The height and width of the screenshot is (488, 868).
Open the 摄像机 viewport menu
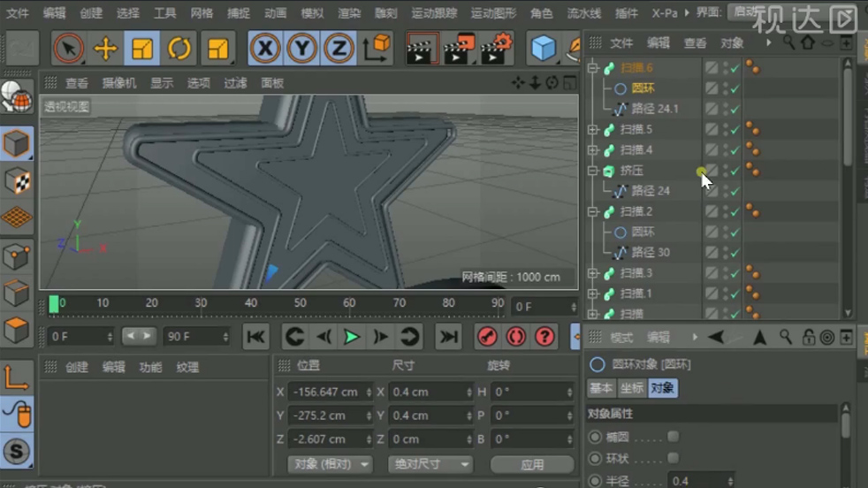pos(119,83)
